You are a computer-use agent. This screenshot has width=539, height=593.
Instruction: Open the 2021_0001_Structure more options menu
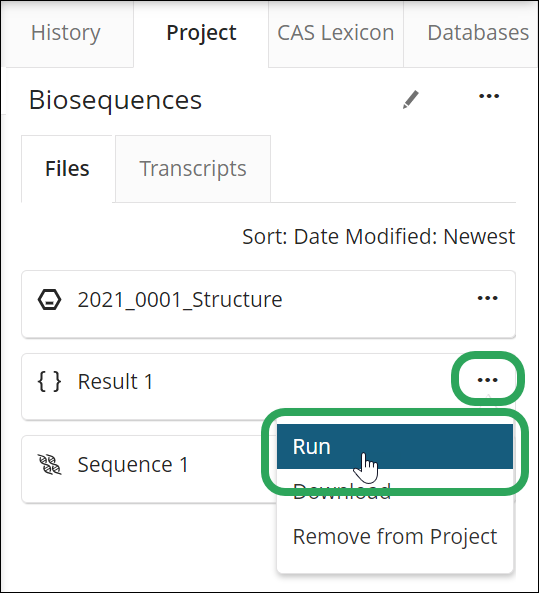click(487, 298)
